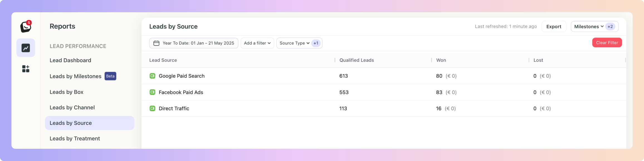This screenshot has height=161, width=644.
Task: Change the Year To Date range
Action: coord(194,43)
